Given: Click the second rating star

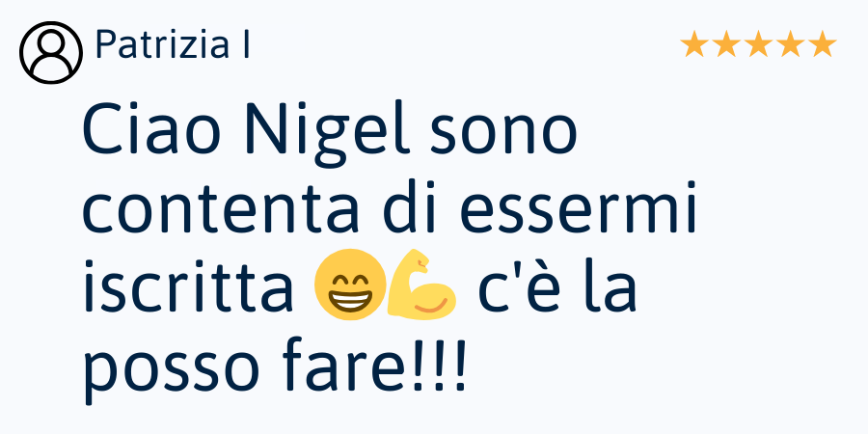Looking at the screenshot, I should [x=725, y=44].
